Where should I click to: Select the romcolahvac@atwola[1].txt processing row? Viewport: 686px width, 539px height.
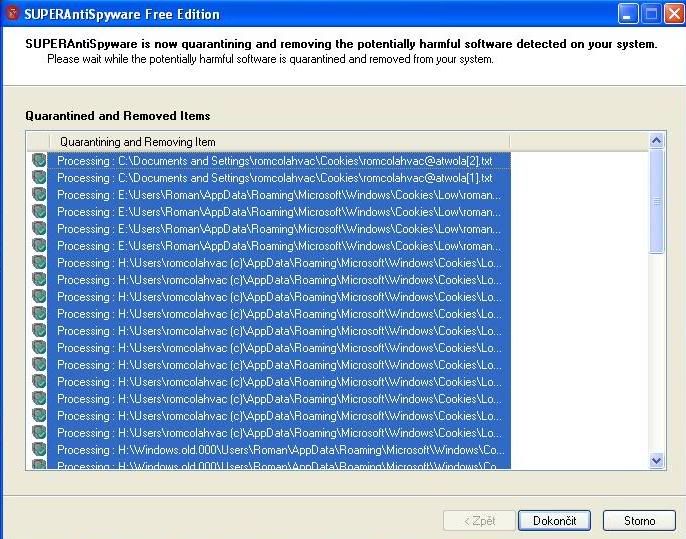click(279, 178)
